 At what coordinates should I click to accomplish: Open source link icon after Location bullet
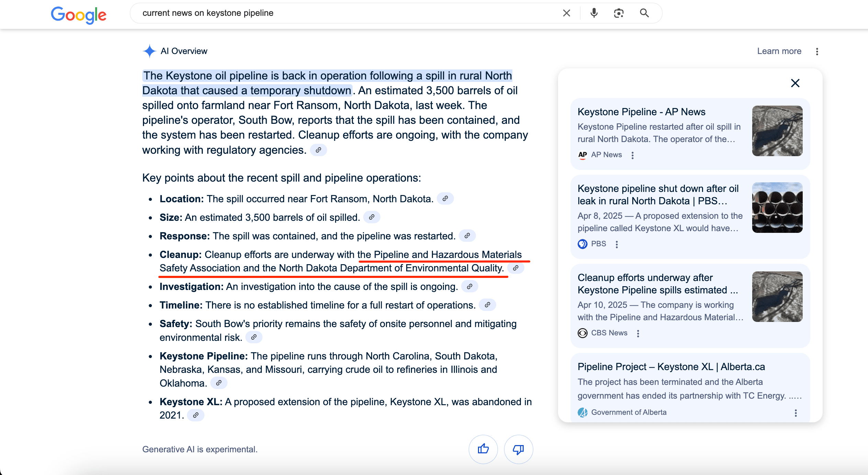pyautogui.click(x=445, y=198)
